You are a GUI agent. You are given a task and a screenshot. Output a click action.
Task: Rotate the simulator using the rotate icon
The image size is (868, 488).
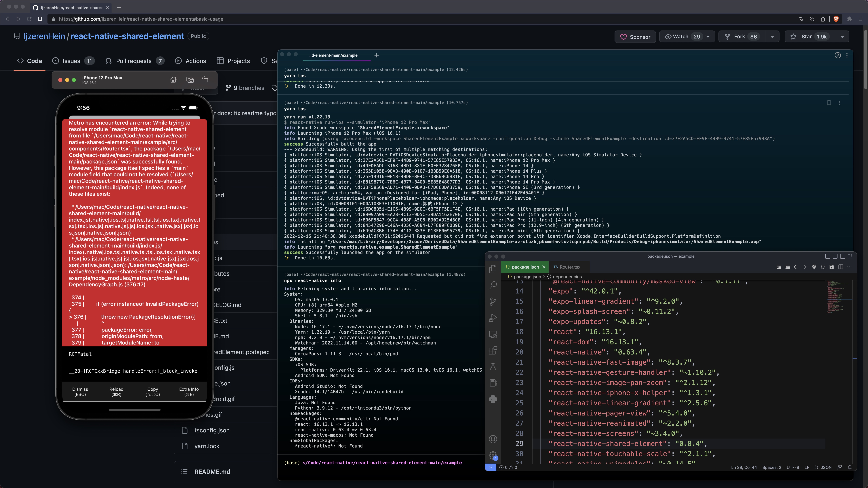coord(205,79)
